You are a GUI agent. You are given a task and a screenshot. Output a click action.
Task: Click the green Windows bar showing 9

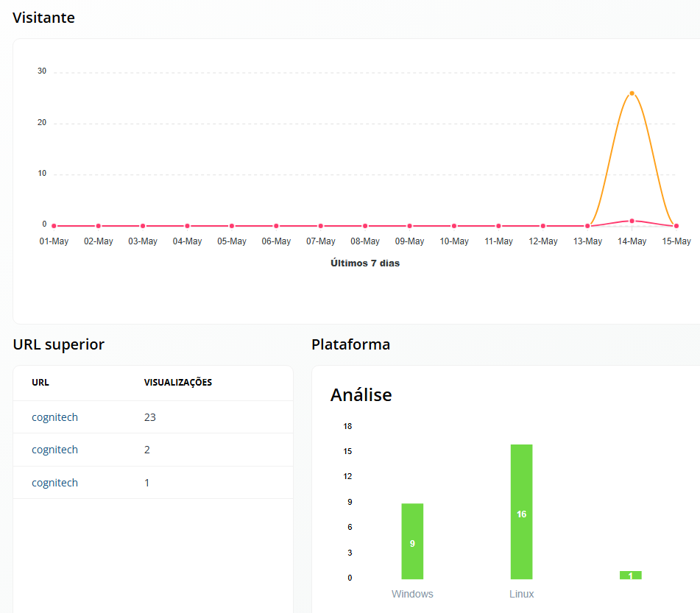point(412,541)
